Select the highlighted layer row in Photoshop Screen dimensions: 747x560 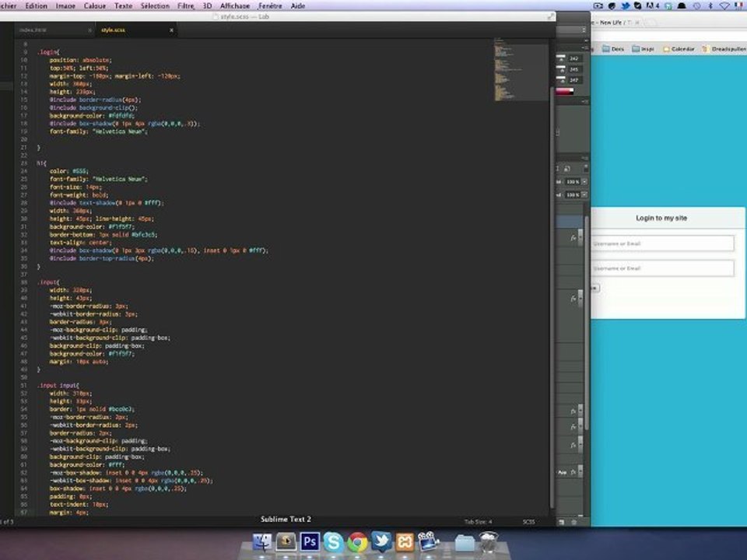point(570,222)
